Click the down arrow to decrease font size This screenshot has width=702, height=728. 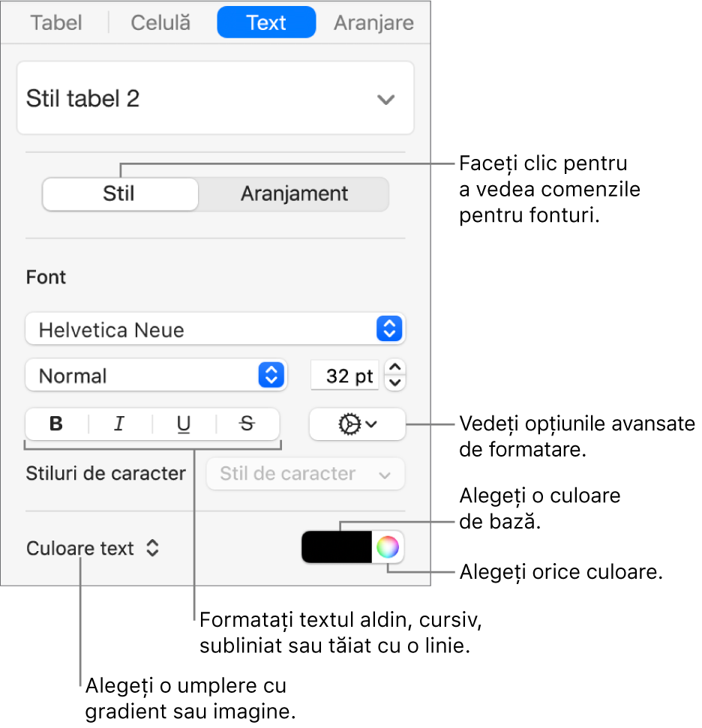click(x=394, y=381)
